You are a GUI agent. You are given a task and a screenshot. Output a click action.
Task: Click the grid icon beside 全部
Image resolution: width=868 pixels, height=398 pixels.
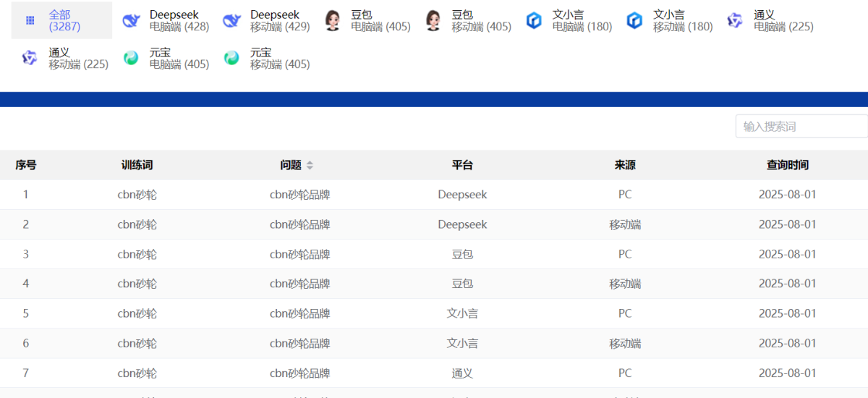30,20
